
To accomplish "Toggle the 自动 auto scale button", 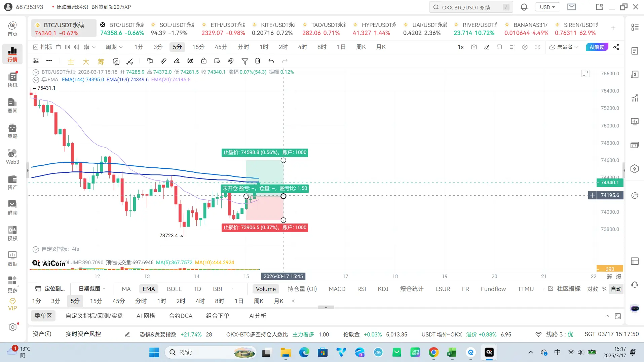I will (x=616, y=289).
